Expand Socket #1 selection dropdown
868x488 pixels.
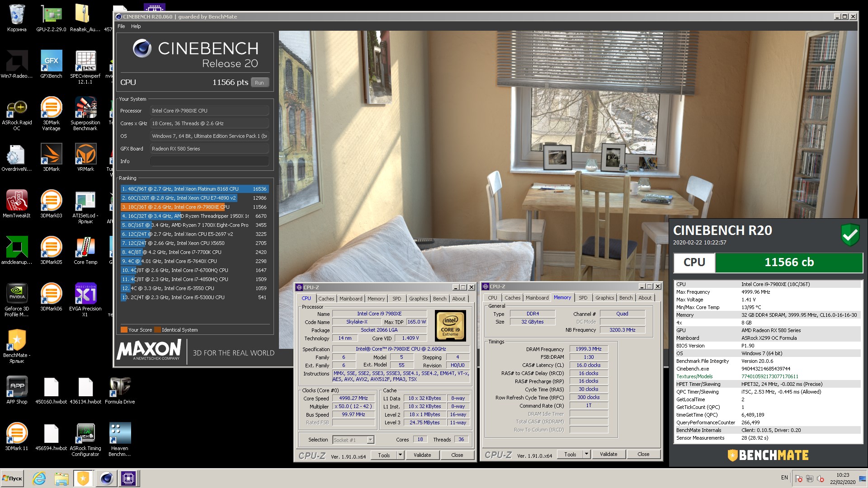pos(371,440)
